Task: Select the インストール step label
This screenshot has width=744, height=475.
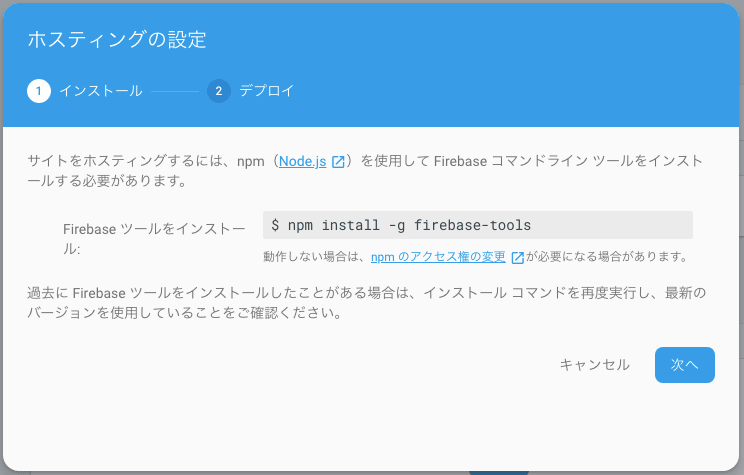Action: pyautogui.click(x=101, y=91)
